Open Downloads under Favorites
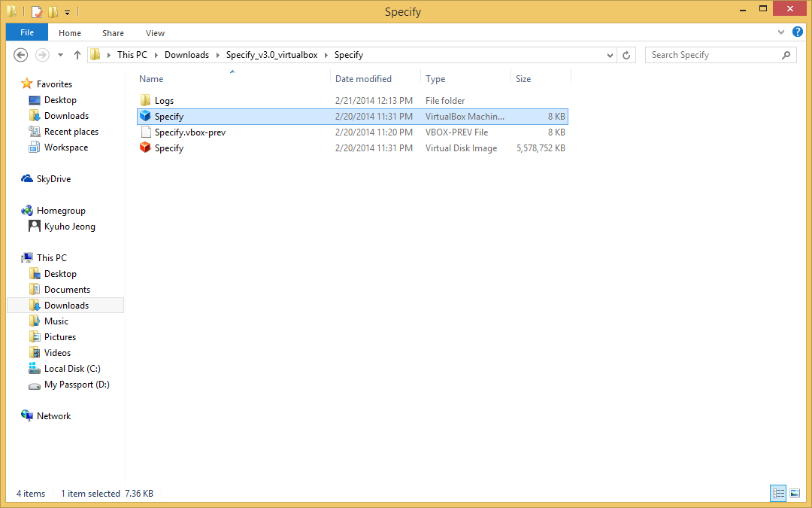The image size is (812, 508). click(x=66, y=116)
